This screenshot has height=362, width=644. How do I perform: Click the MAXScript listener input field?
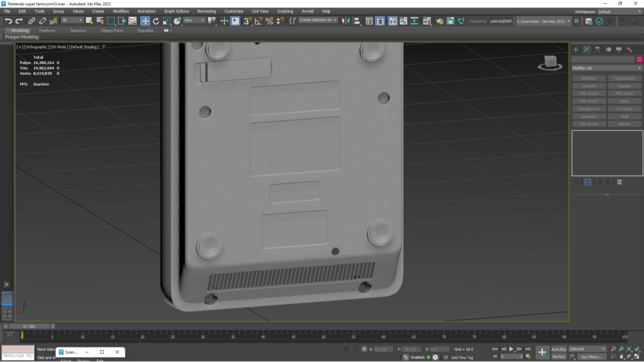(18, 356)
